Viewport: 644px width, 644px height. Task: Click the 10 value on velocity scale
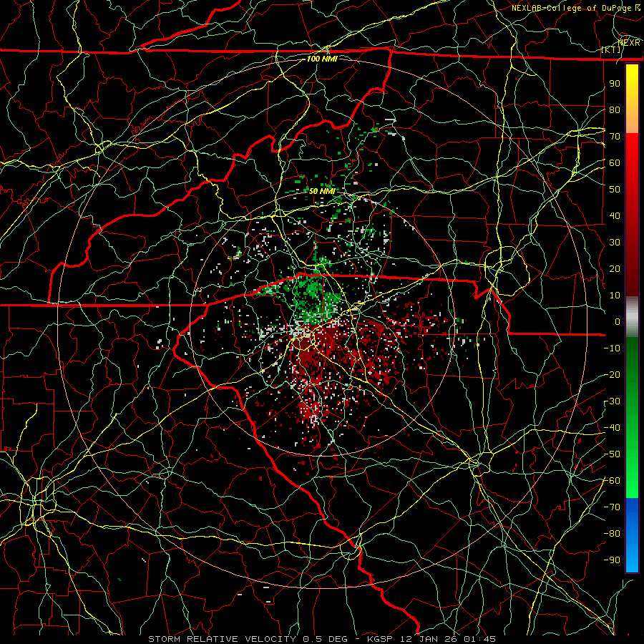pos(615,296)
